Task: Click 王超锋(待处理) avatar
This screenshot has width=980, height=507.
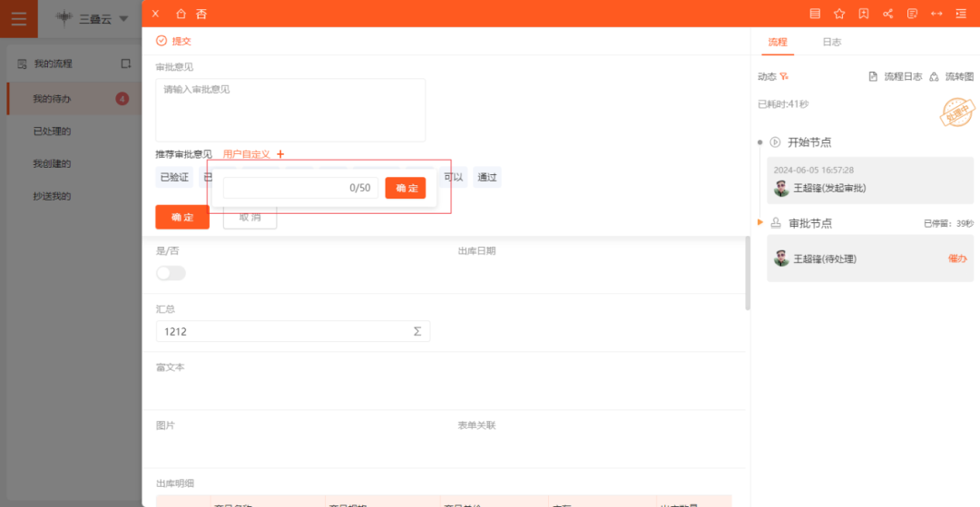Action: pos(781,258)
